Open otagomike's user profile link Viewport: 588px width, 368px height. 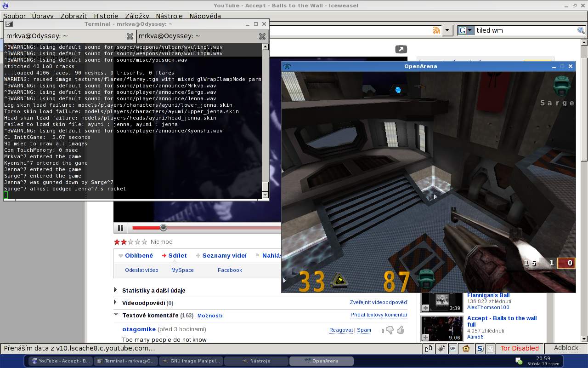(x=139, y=329)
